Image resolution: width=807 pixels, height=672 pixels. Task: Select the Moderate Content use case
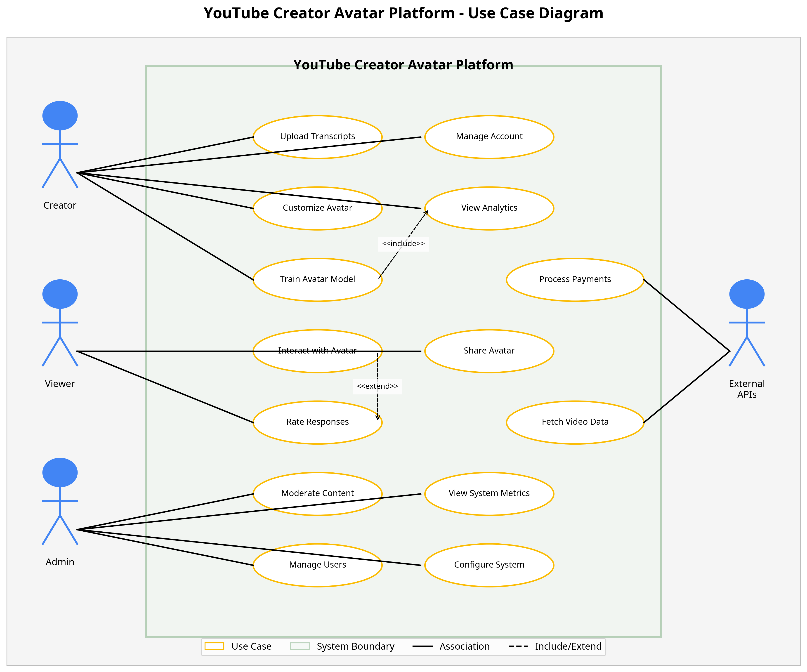(317, 494)
